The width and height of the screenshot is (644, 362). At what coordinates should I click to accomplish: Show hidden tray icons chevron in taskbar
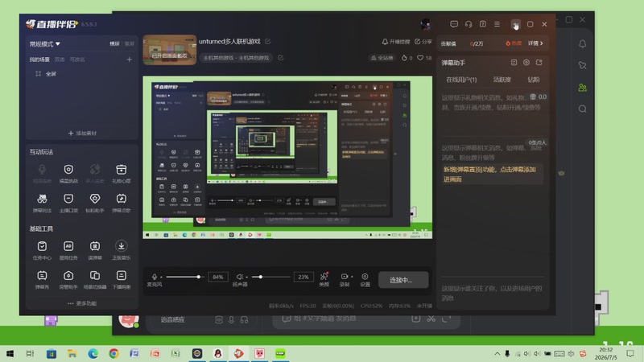point(497,353)
